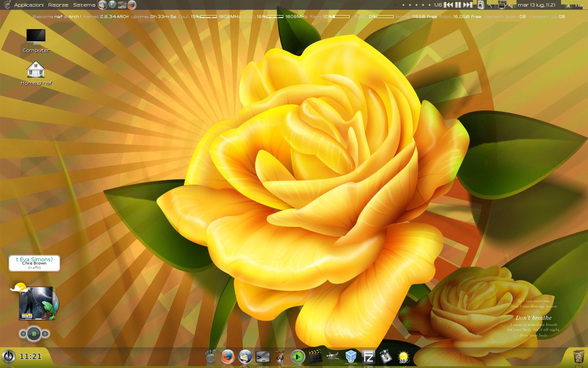The height and width of the screenshot is (368, 588).
Task: Rate the song with the fifth star
Action: 430,5
